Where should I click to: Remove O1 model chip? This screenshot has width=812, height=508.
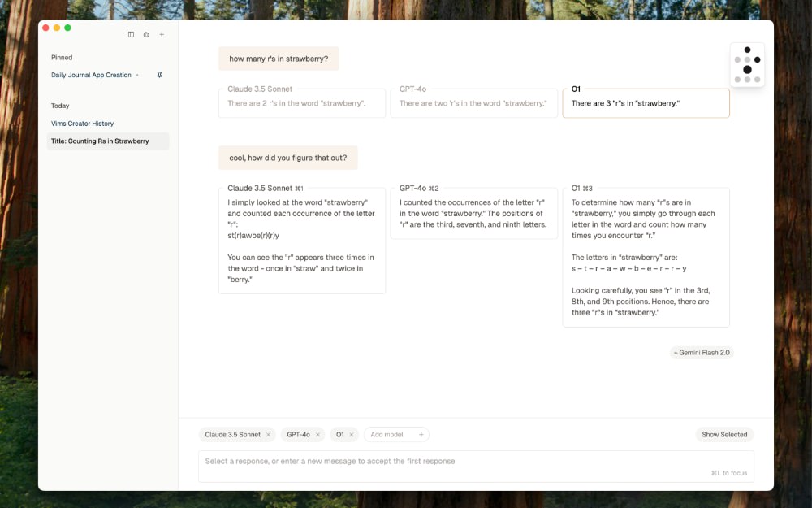[x=352, y=435]
